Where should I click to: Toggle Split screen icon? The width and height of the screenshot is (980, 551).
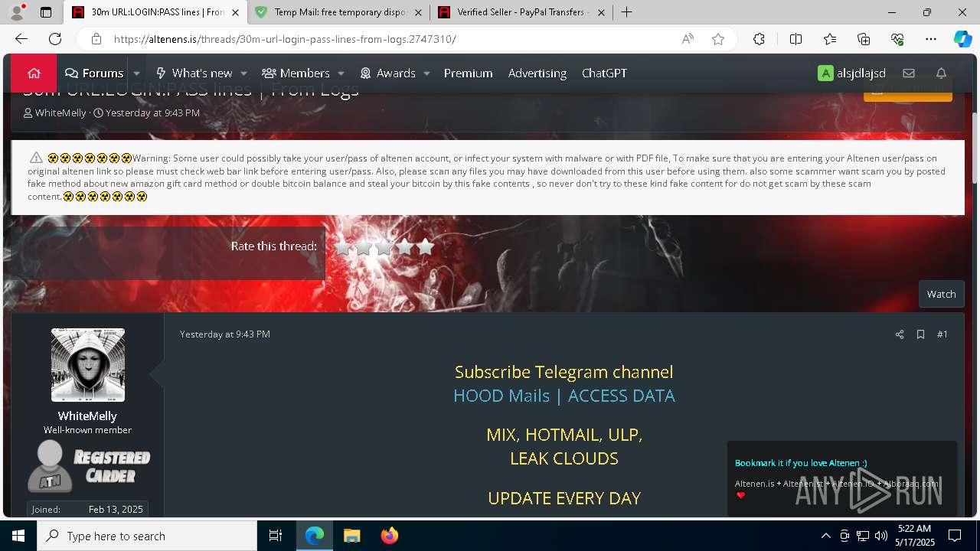pyautogui.click(x=795, y=39)
